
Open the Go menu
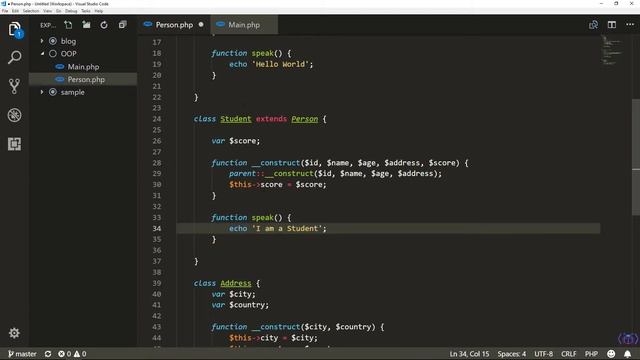coord(59,11)
